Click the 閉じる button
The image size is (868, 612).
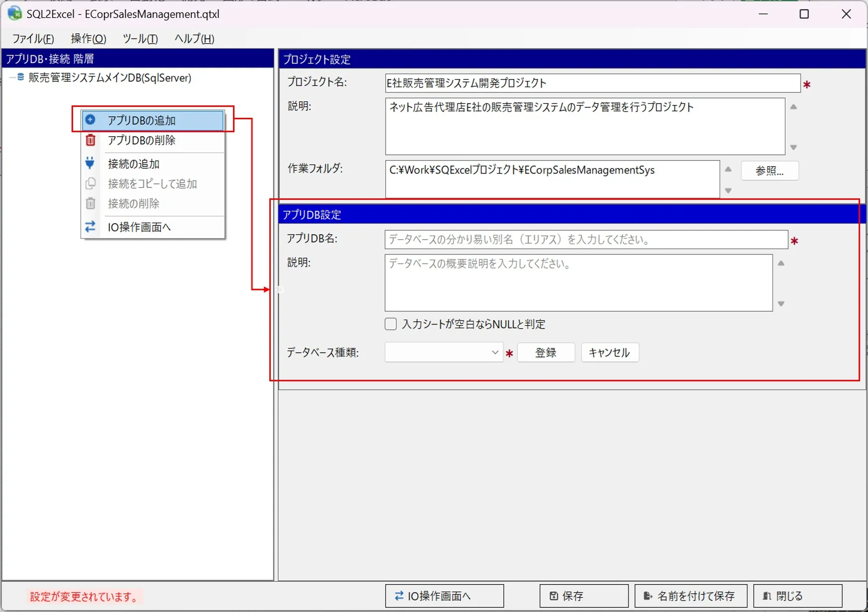coord(797,596)
